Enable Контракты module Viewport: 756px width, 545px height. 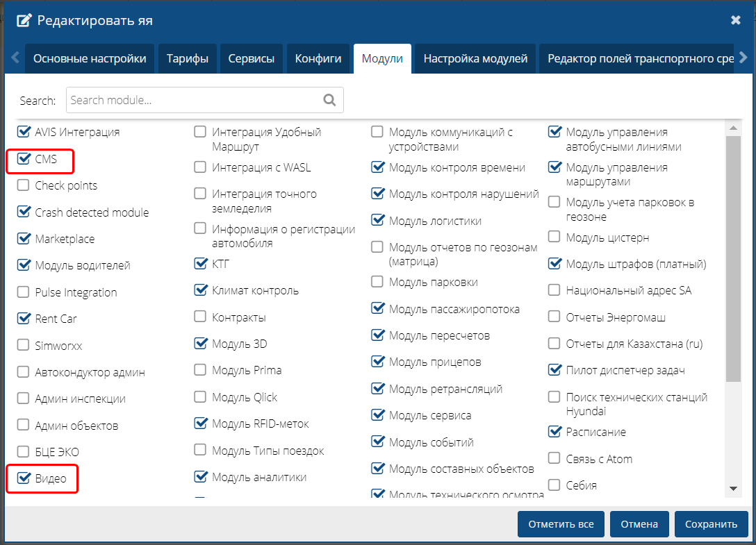pos(200,317)
